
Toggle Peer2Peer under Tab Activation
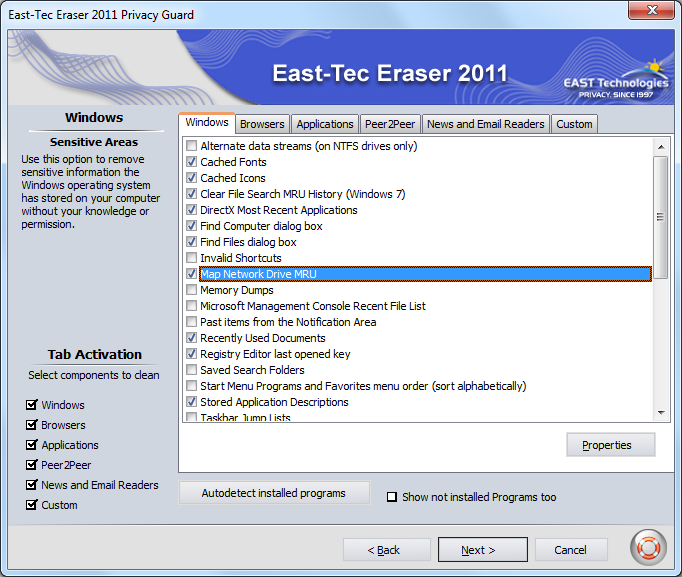pos(31,465)
